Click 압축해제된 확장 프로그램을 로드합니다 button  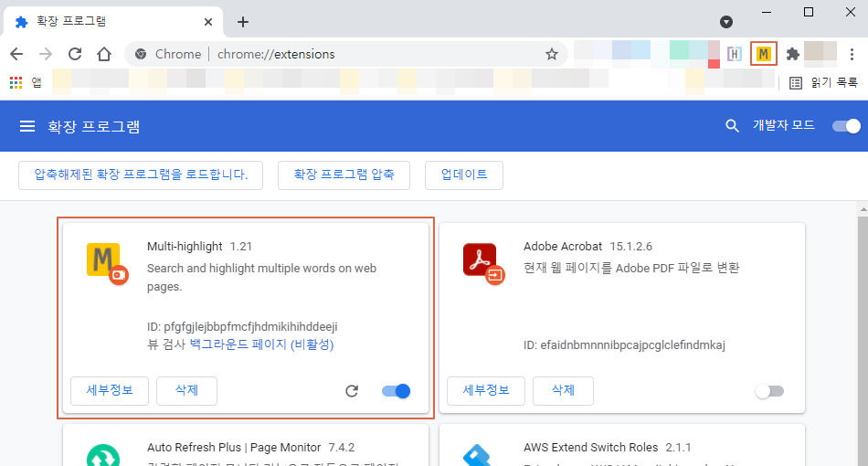click(141, 175)
